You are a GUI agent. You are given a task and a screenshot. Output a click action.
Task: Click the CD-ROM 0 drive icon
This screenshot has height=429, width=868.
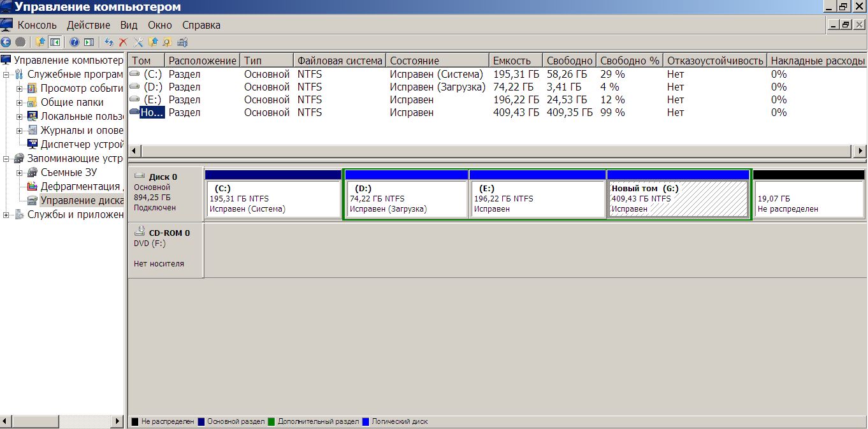140,232
